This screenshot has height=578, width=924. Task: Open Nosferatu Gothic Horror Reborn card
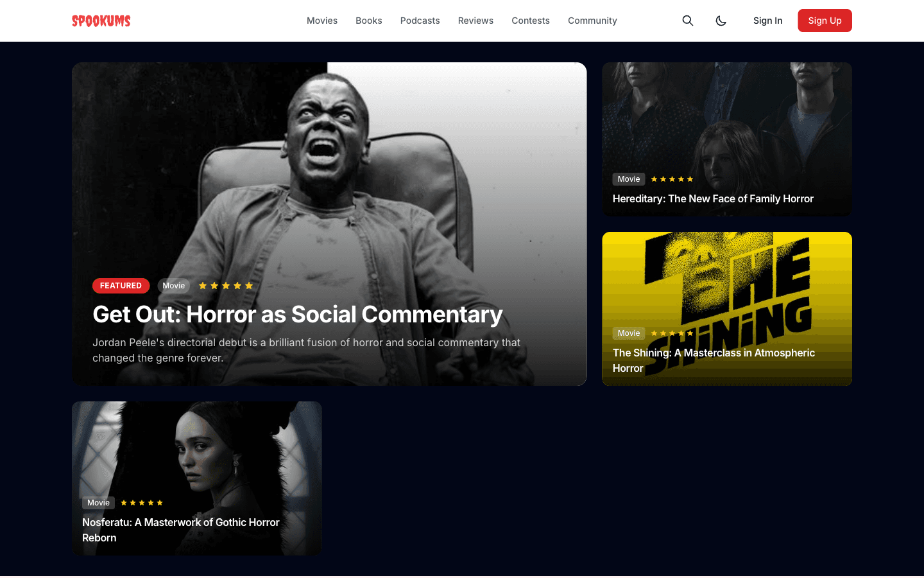(197, 478)
